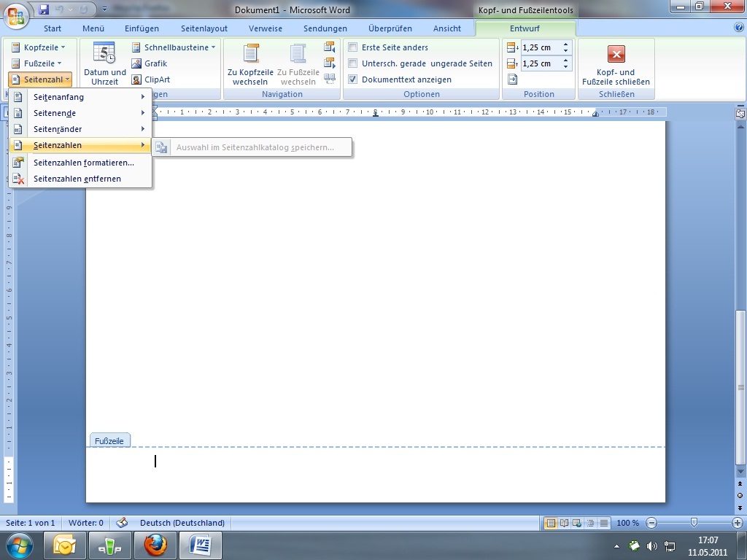Click the Fußzeile label tab in document
This screenshot has height=560, width=747.
tap(109, 440)
